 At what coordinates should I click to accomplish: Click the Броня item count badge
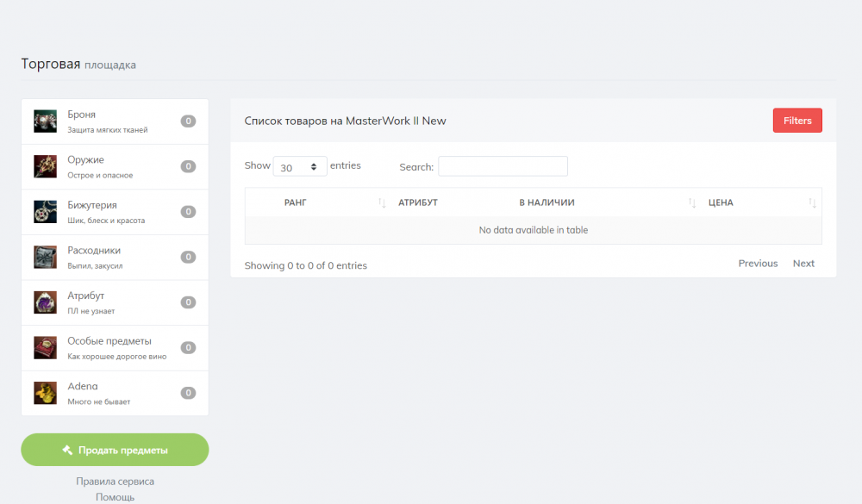188,121
